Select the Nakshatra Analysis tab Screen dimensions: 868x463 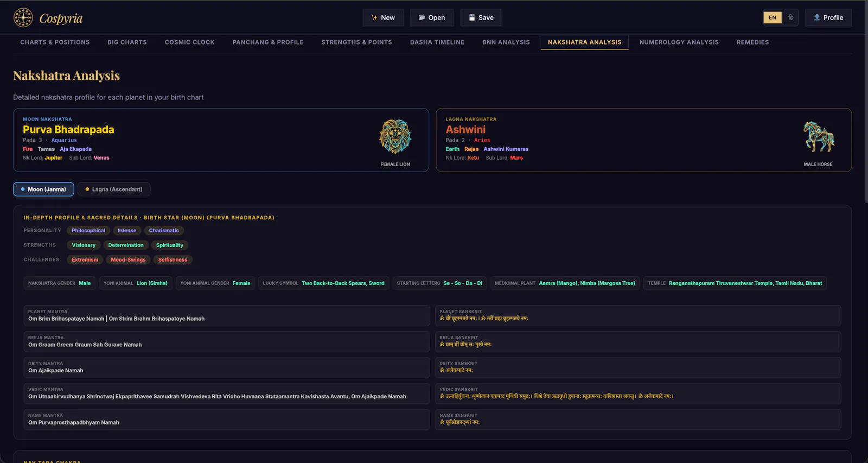click(585, 42)
